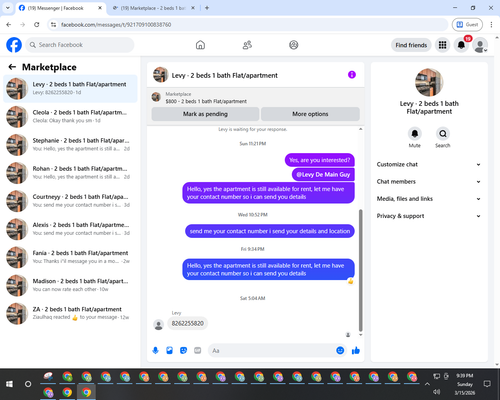Viewport: 500px width, 400px height.
Task: Mute this chat with the bell icon
Action: point(415,134)
